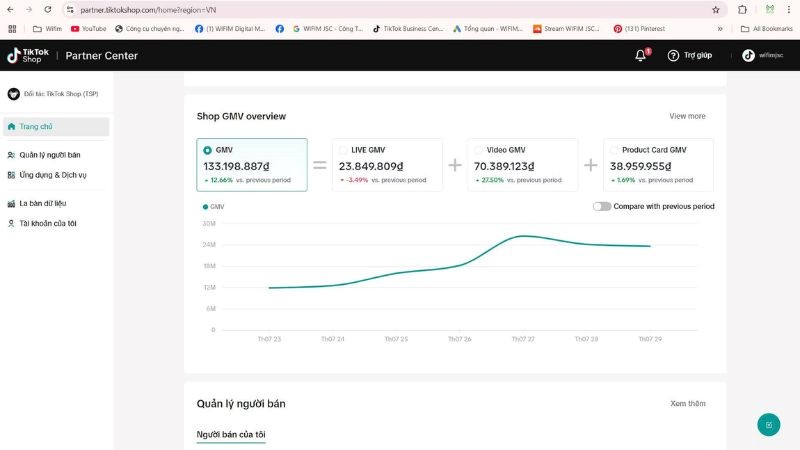Select the Video GMV radio option

tap(479, 150)
